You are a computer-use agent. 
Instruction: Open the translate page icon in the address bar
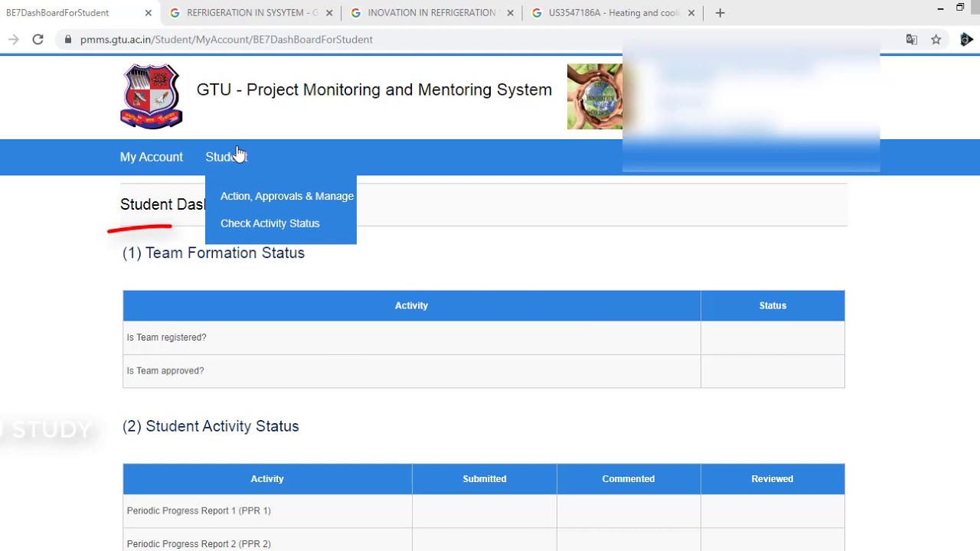(x=911, y=40)
